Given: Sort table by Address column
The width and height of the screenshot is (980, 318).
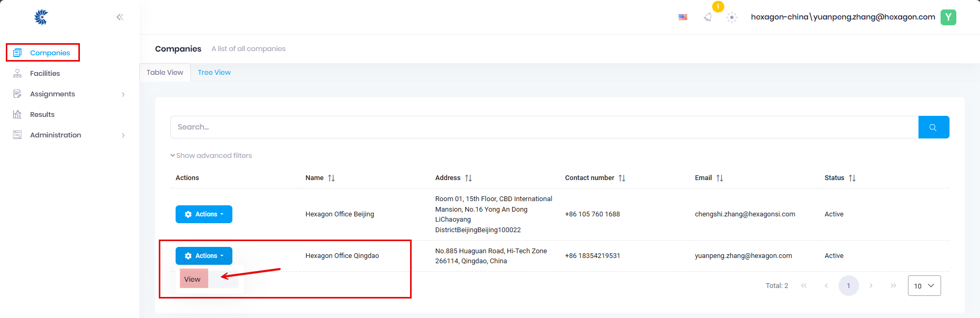Looking at the screenshot, I should (x=468, y=178).
